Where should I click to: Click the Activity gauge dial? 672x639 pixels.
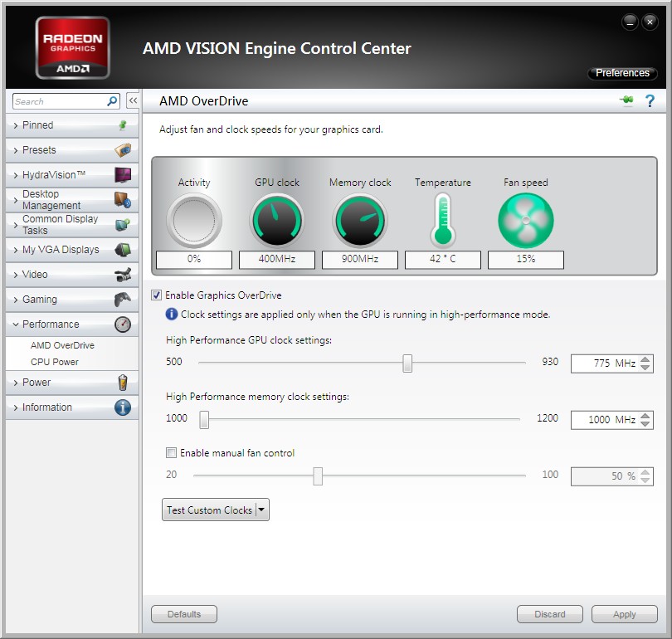tap(194, 220)
